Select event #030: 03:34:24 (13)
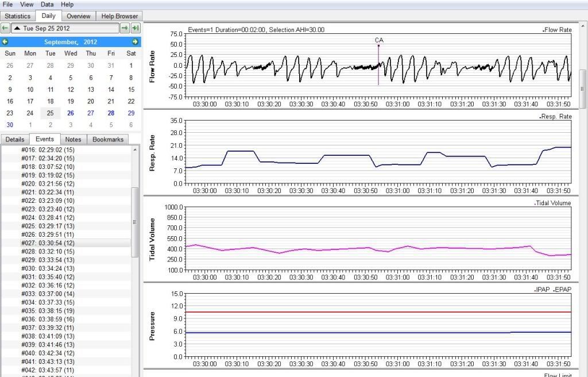The width and height of the screenshot is (588, 377). click(48, 268)
